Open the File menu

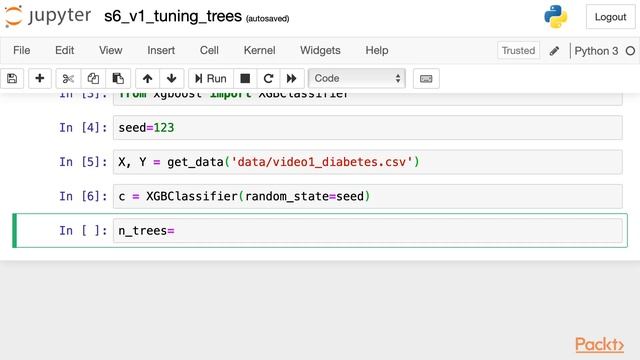[22, 50]
